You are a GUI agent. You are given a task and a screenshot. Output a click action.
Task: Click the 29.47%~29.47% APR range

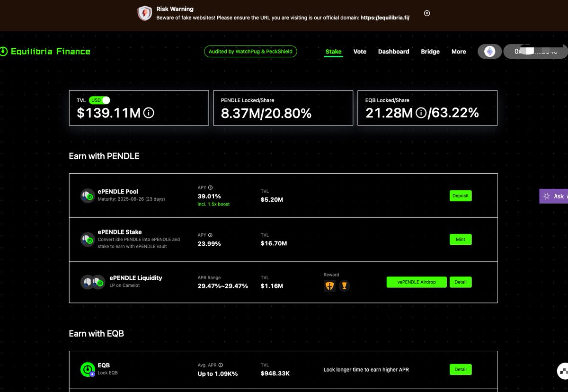click(x=222, y=286)
